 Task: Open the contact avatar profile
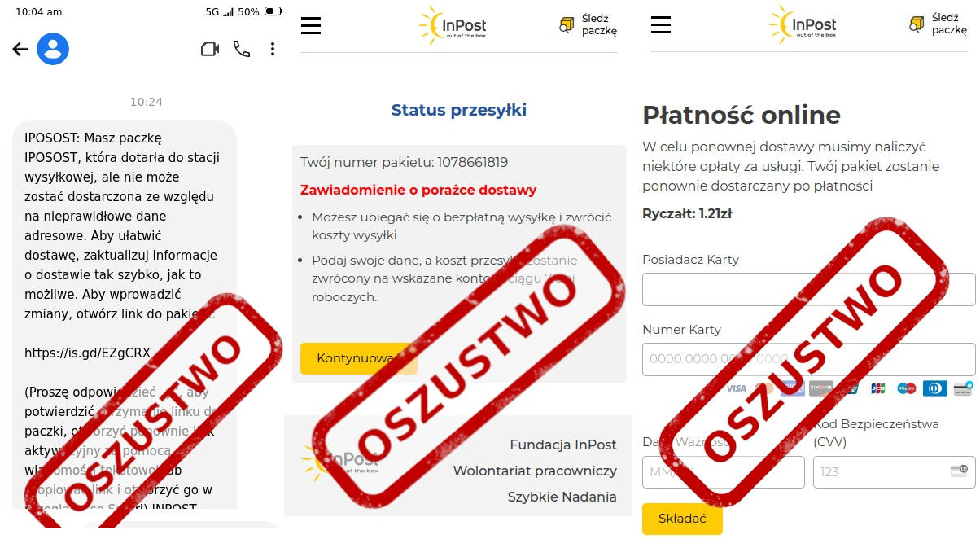tap(53, 50)
